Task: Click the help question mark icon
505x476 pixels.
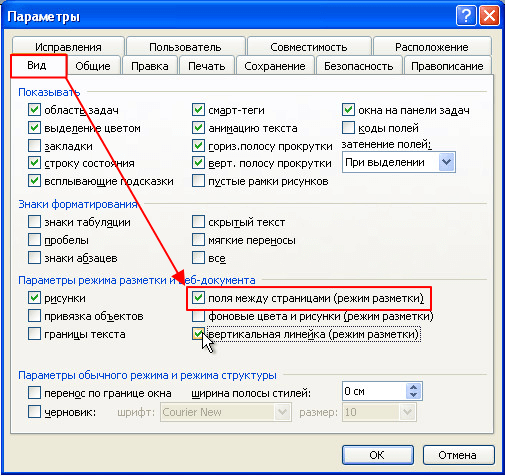Action: pos(466,15)
